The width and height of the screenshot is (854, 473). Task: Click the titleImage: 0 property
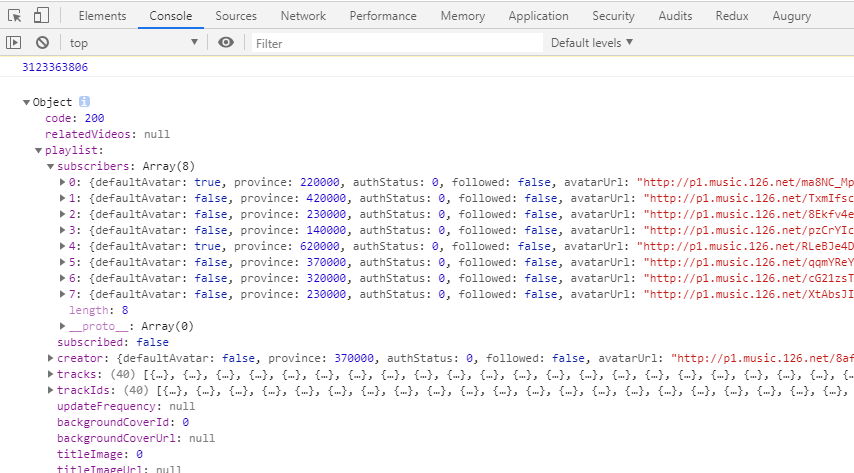(x=100, y=454)
